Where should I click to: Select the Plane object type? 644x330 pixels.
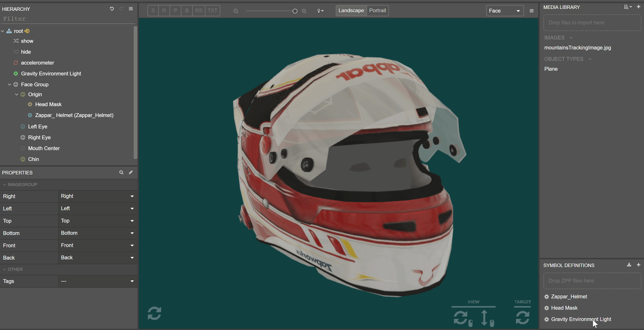[x=551, y=69]
